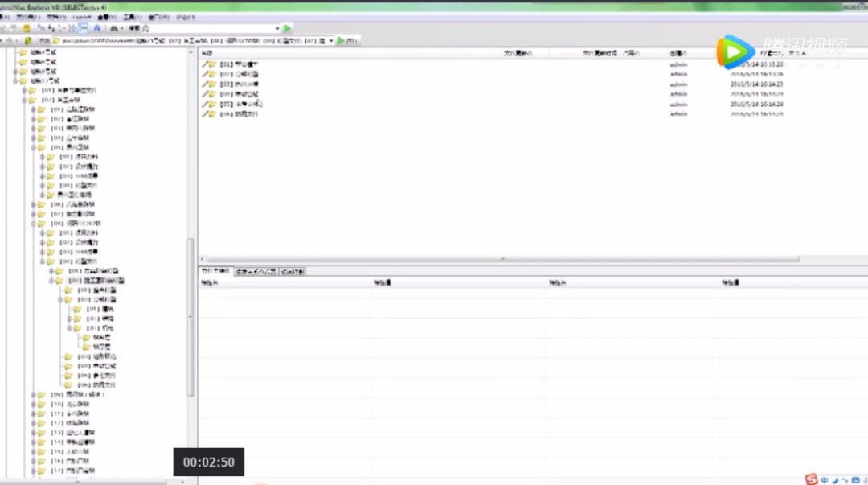Switch to first tab in lower pane
868x485 pixels.
tap(215, 271)
